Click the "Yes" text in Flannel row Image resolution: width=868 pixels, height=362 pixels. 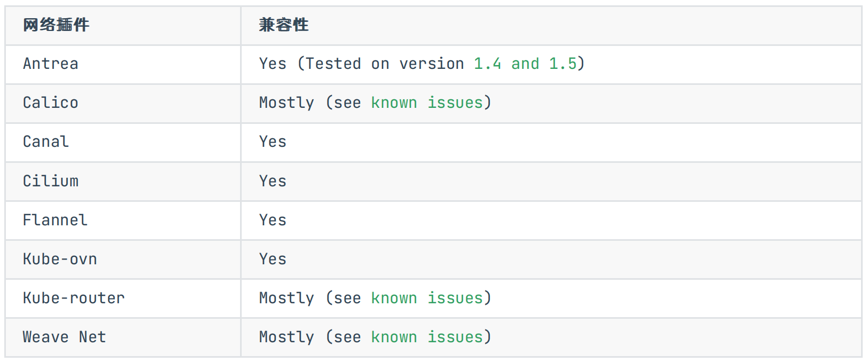(273, 221)
